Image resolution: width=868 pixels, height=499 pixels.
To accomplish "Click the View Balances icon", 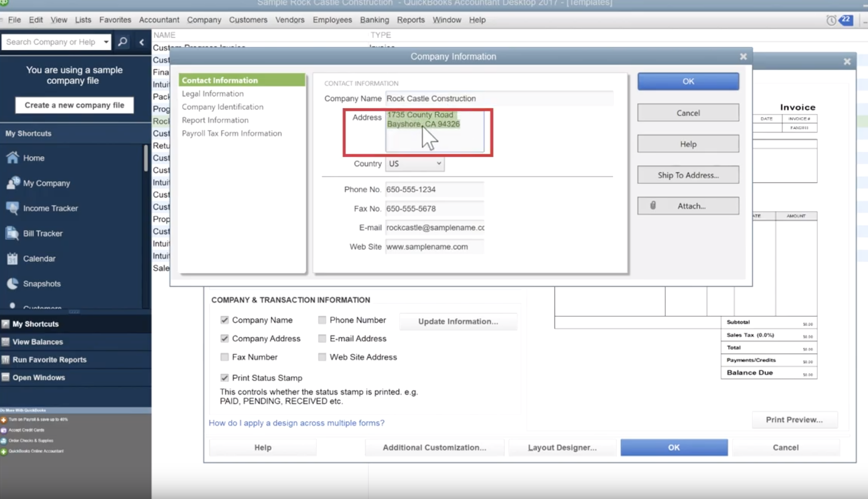I will coord(5,342).
